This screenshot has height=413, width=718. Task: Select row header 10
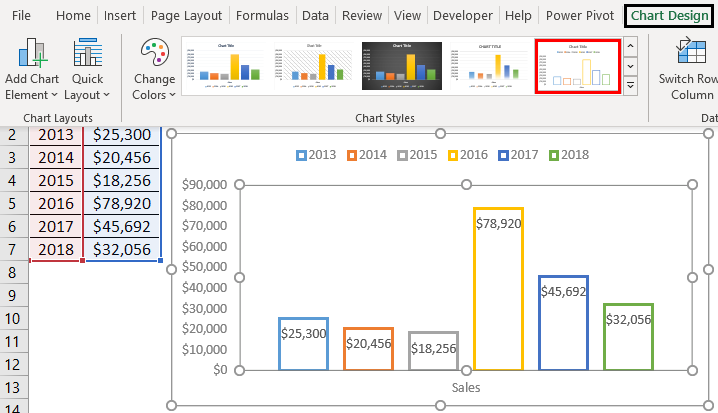tap(14, 319)
